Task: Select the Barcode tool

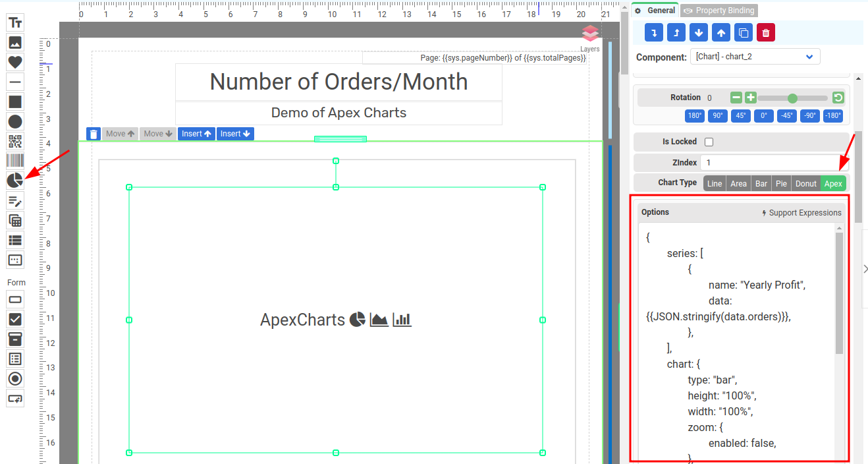Action: tap(15, 160)
